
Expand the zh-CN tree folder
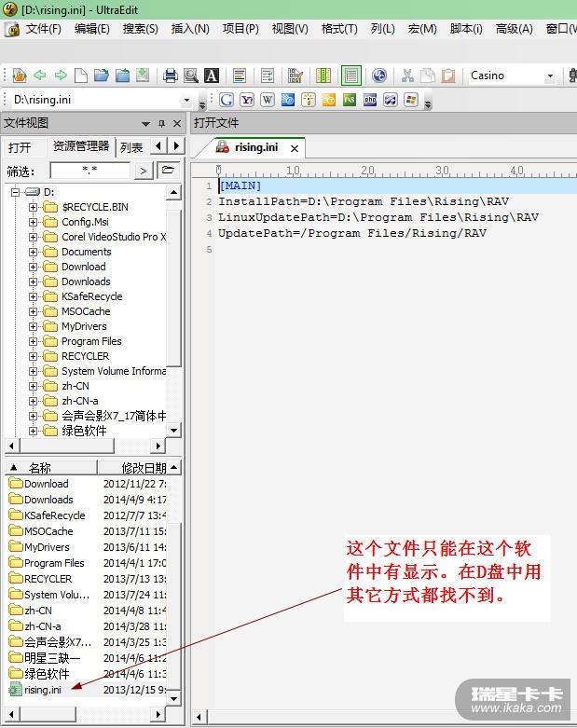point(33,386)
